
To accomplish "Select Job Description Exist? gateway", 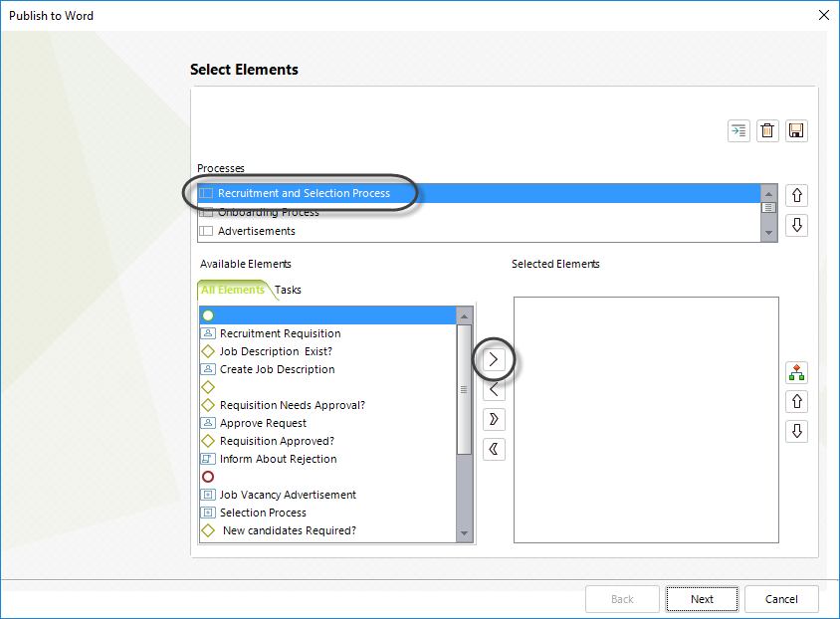I will (327, 351).
